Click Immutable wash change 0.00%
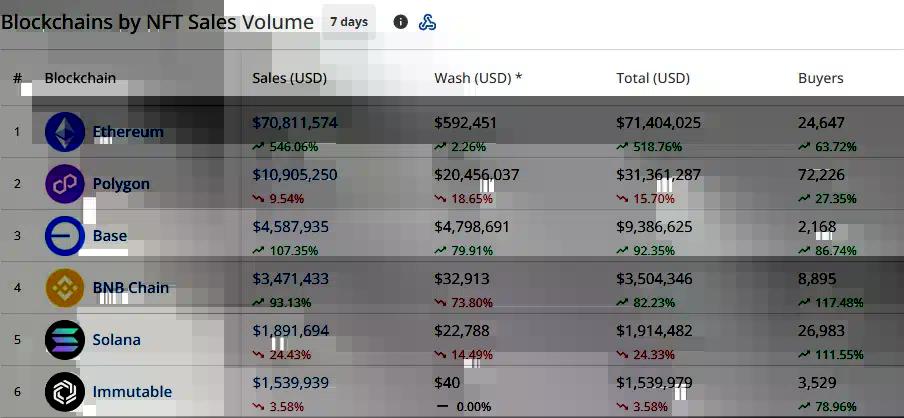The image size is (904, 418). pos(473,406)
